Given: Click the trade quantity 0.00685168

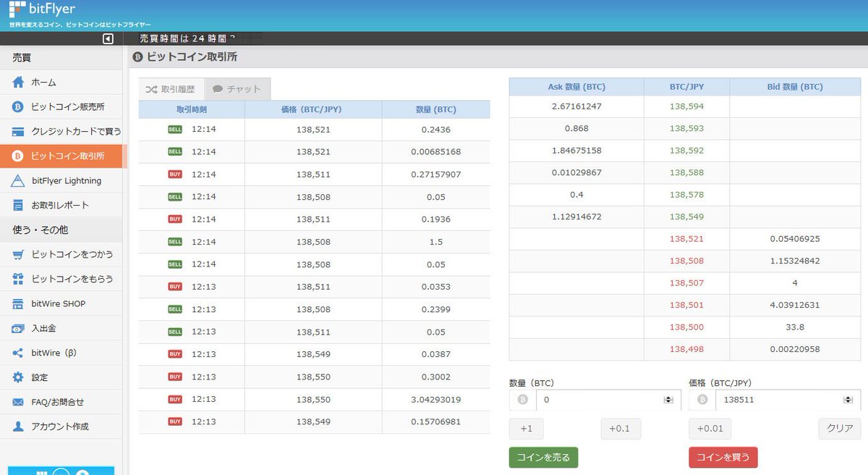Looking at the screenshot, I should point(435,152).
